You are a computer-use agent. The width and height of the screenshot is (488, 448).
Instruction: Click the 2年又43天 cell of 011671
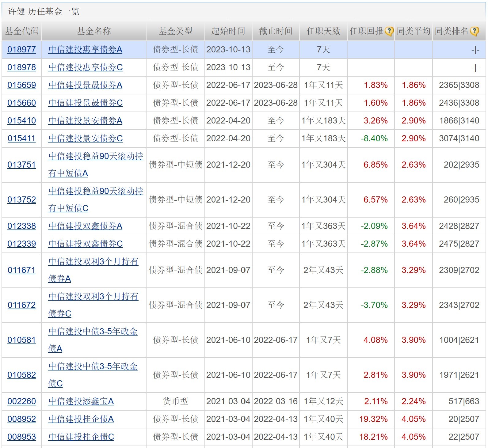tap(323, 270)
